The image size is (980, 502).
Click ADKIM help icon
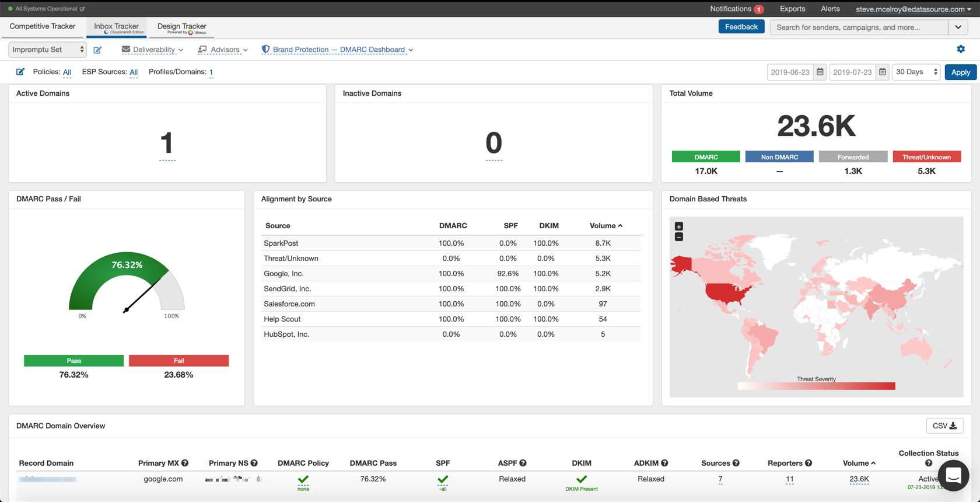coord(664,463)
